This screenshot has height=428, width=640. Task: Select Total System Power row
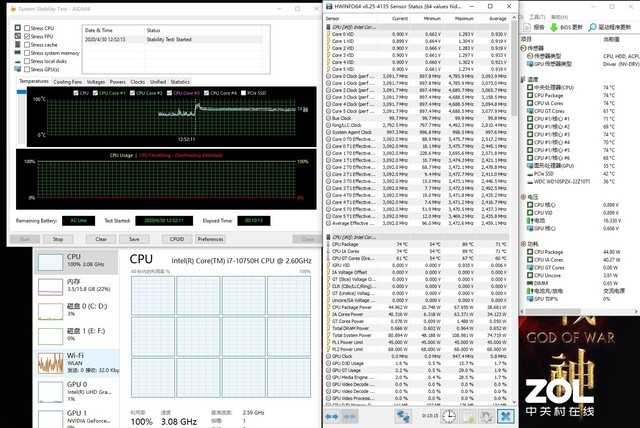pos(417,335)
